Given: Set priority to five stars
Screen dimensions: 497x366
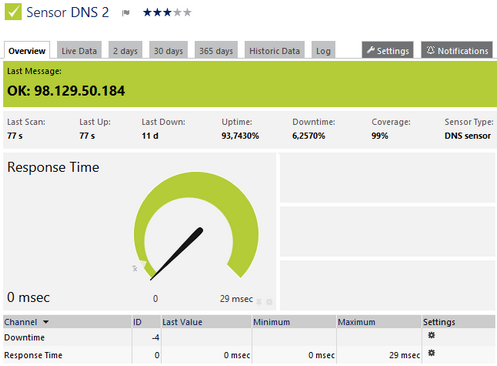Looking at the screenshot, I should pyautogui.click(x=187, y=13).
